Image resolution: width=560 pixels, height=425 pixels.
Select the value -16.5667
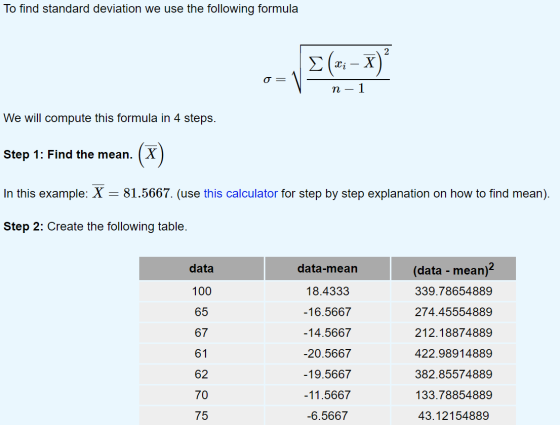click(327, 312)
